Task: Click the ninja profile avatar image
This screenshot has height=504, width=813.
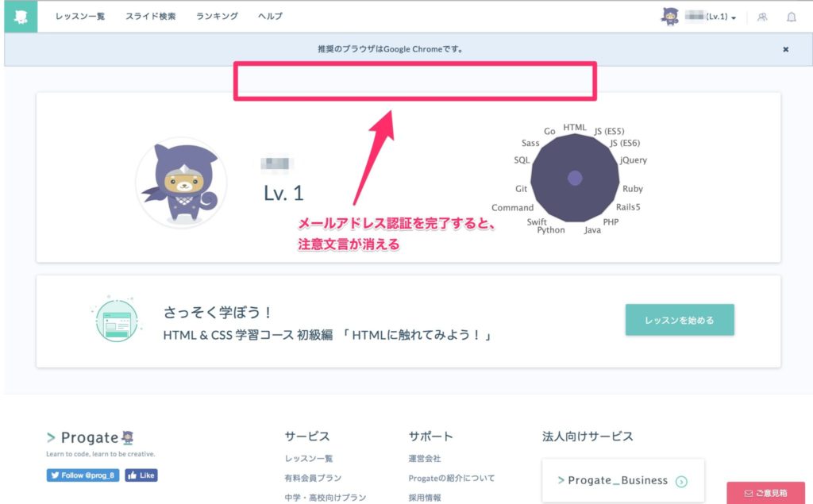Action: [x=181, y=183]
